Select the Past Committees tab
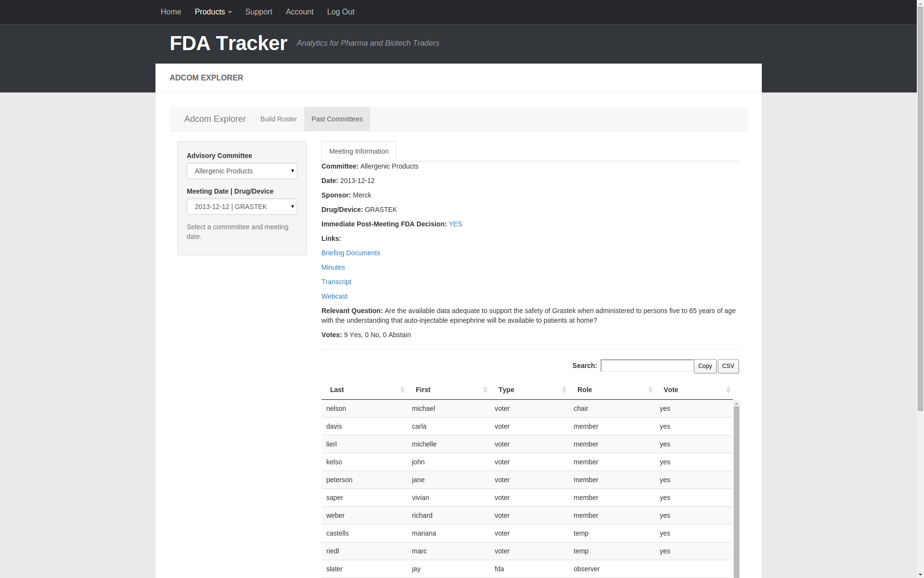The width and height of the screenshot is (924, 578). pyautogui.click(x=337, y=119)
